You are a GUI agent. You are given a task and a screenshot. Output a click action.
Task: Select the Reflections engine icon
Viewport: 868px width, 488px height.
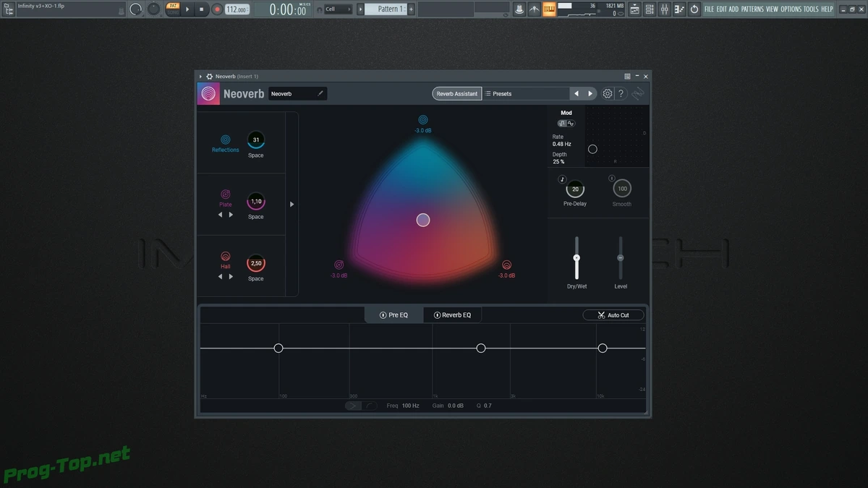(226, 140)
